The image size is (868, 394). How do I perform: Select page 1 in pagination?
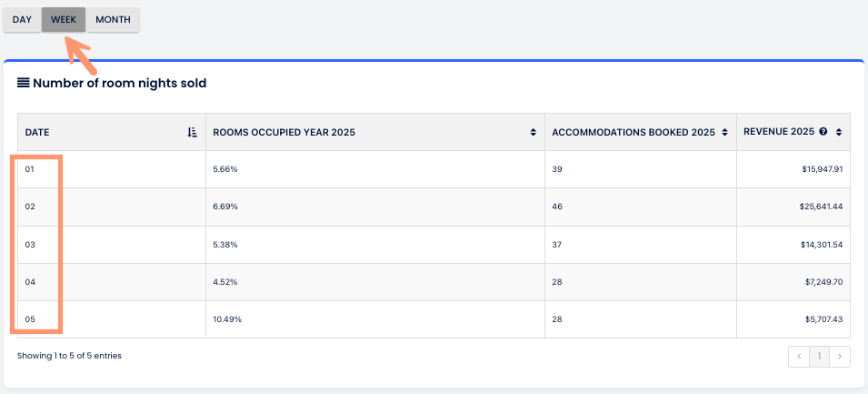coord(819,357)
